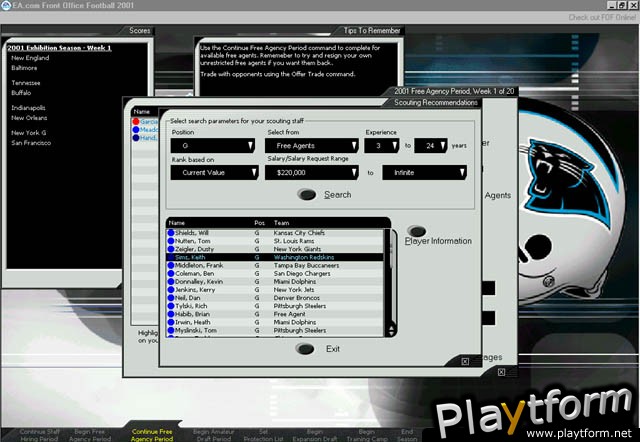The height and width of the screenshot is (442, 640).
Task: Close the scouting dialog via corner X icon
Action: 465,361
